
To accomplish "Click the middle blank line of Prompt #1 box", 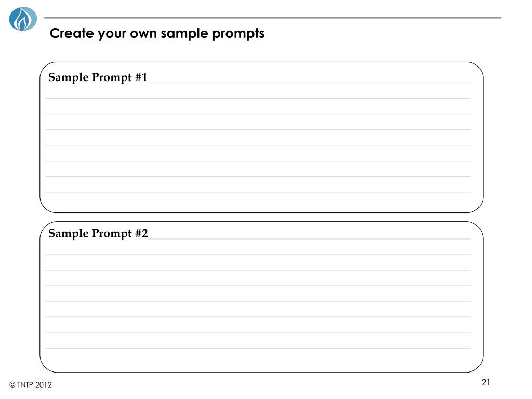I will click(x=258, y=145).
